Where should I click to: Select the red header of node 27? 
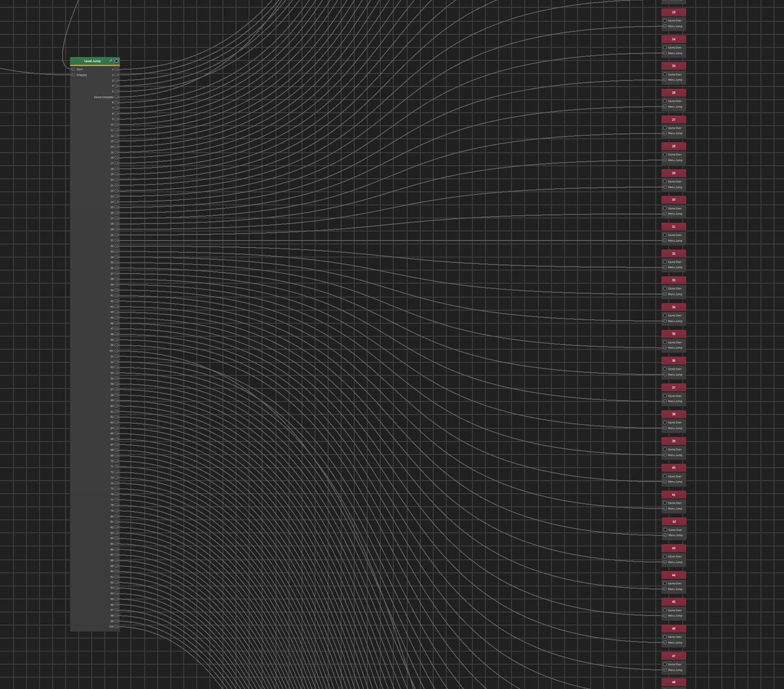(x=674, y=119)
